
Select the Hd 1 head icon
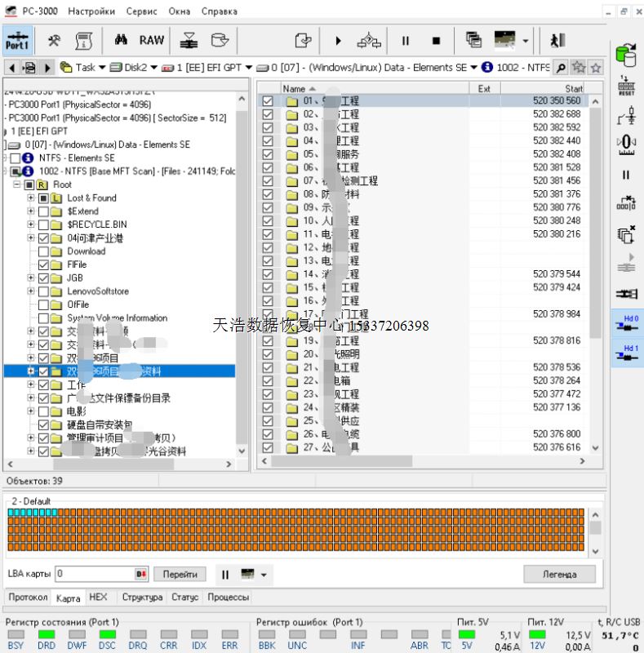(x=626, y=353)
